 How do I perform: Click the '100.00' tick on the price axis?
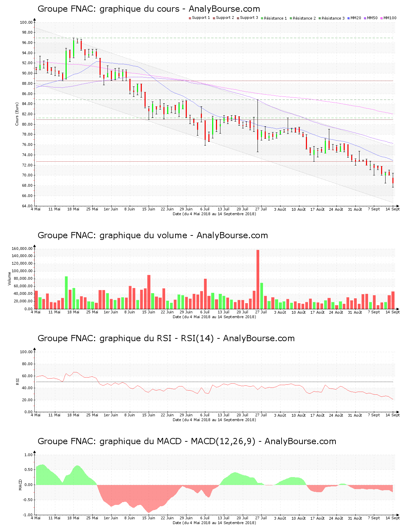(x=26, y=23)
